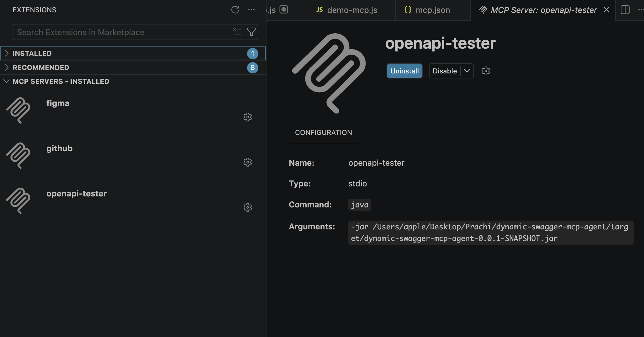Screen dimensions: 644x337
Task: Switch to demo-mcp.js tab
Action: tap(351, 10)
